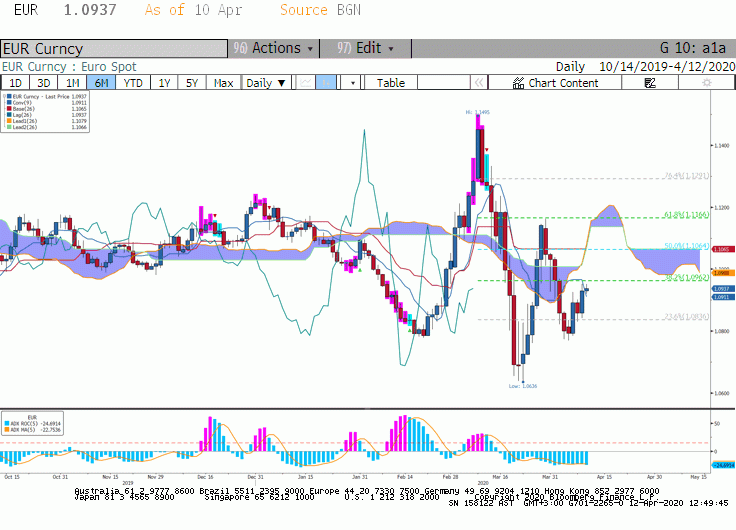
Task: Click the As of 10 Apr text
Action: tap(193, 10)
